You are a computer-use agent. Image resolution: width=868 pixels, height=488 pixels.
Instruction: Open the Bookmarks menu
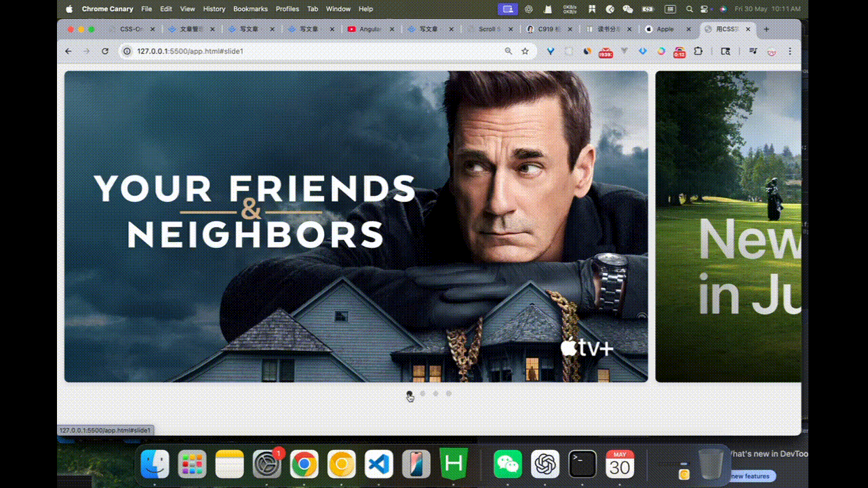[x=250, y=9]
